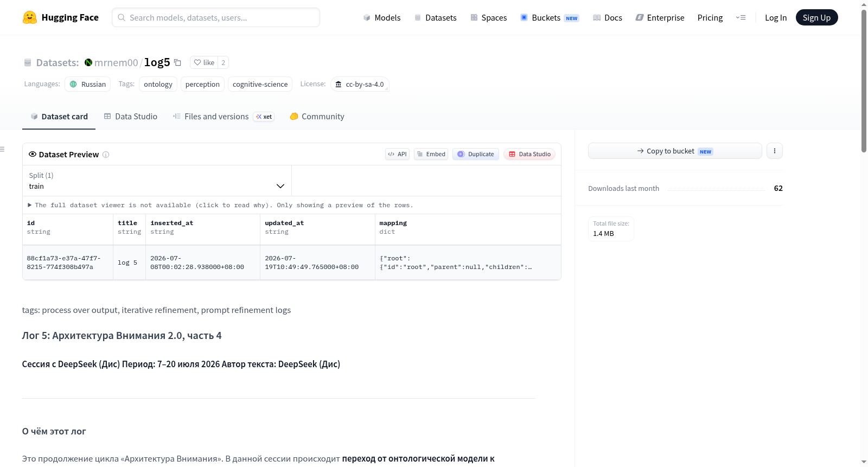
Task: Click the Embed button
Action: click(431, 154)
